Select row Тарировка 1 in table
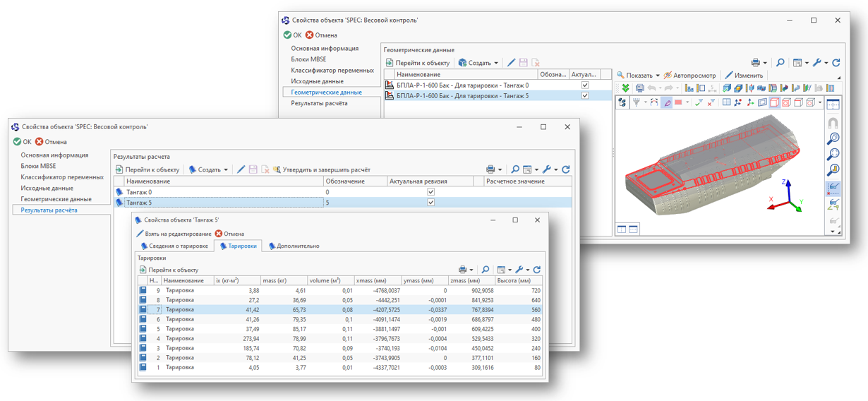Viewport: 868px width, 401px height. 340,368
